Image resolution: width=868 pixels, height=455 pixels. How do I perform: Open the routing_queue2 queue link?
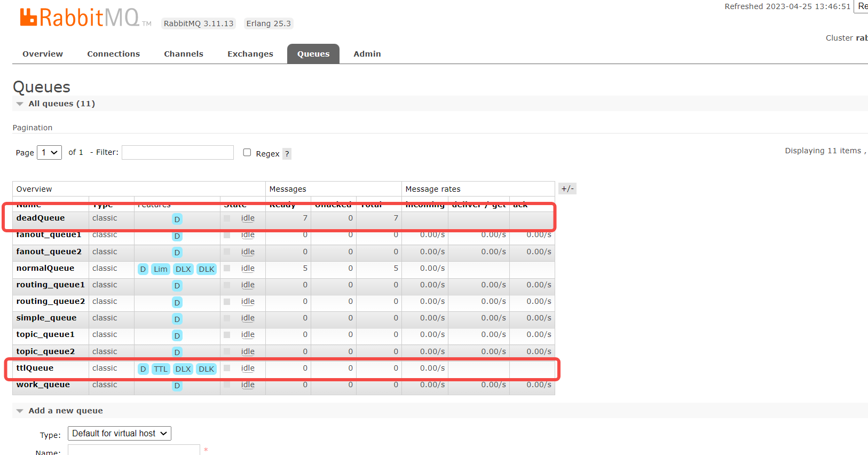tap(51, 301)
